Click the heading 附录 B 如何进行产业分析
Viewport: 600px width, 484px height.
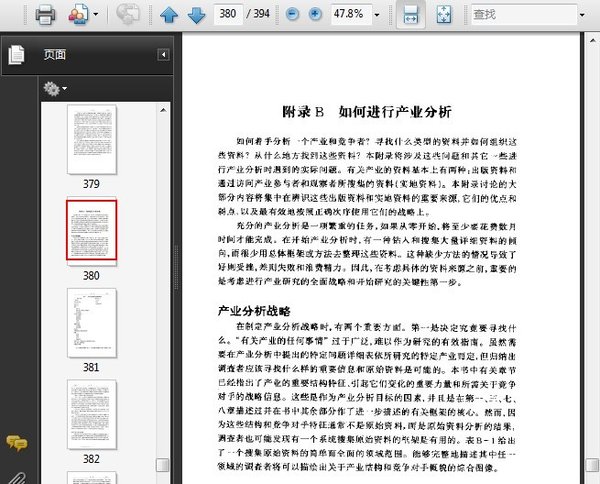[367, 112]
